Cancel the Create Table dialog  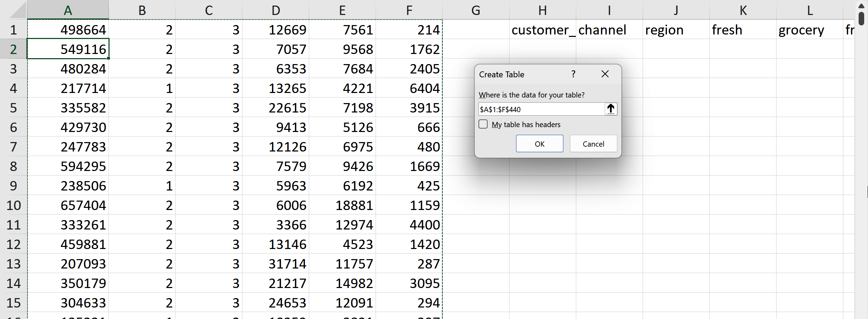[593, 143]
